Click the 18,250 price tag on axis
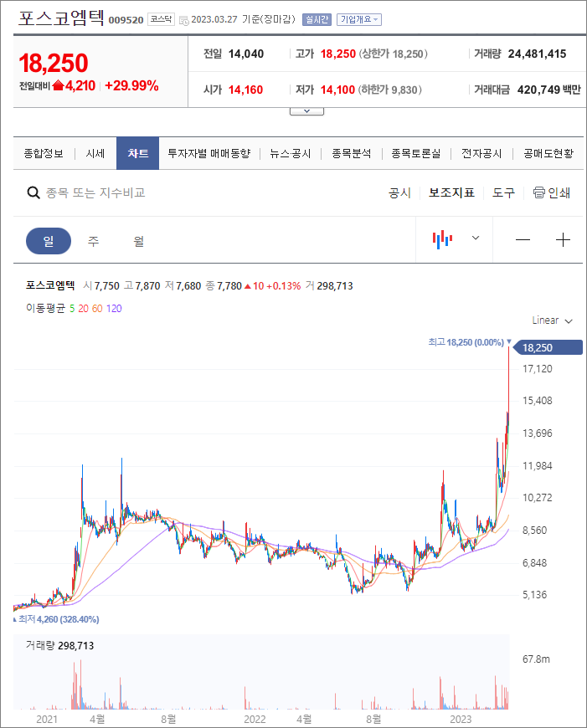The image size is (587, 728). pos(548,347)
